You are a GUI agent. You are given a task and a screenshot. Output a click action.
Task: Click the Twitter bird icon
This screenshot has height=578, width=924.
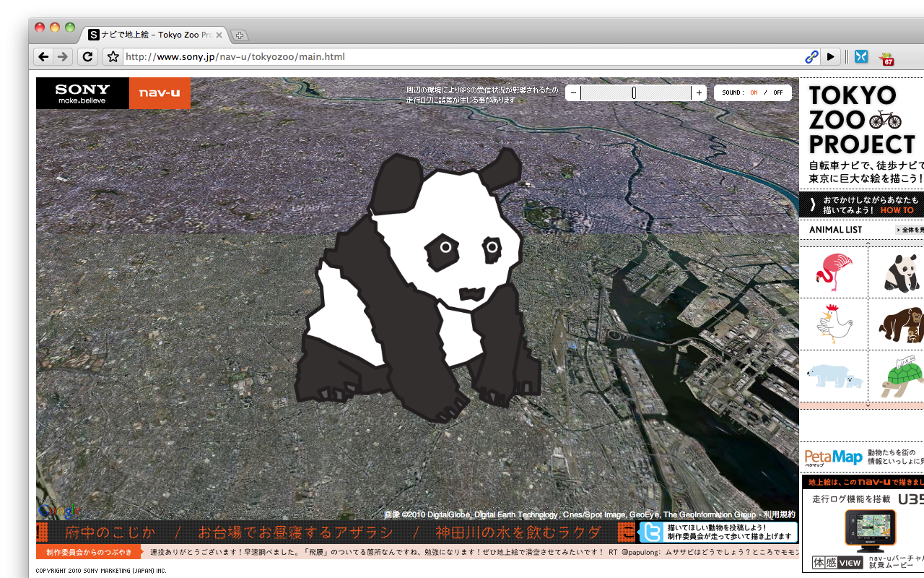pos(652,532)
